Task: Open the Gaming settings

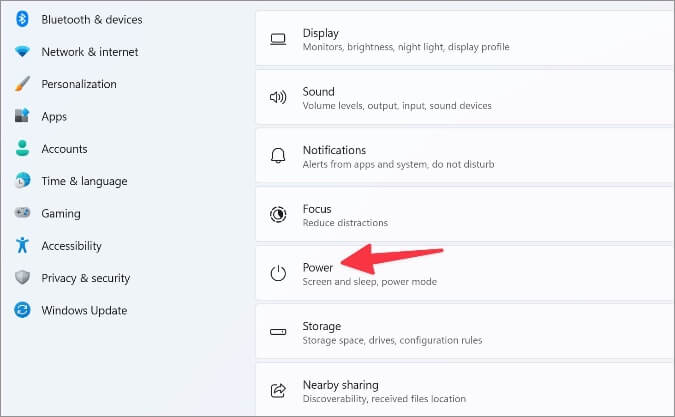Action: click(x=61, y=214)
